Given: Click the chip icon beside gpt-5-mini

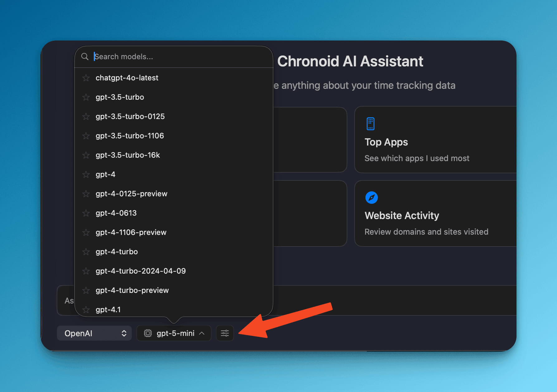Looking at the screenshot, I should pos(148,333).
